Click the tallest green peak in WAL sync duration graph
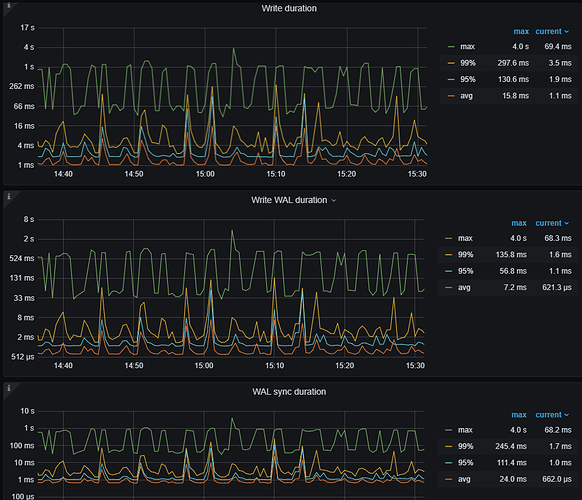The width and height of the screenshot is (582, 500). 232,419
